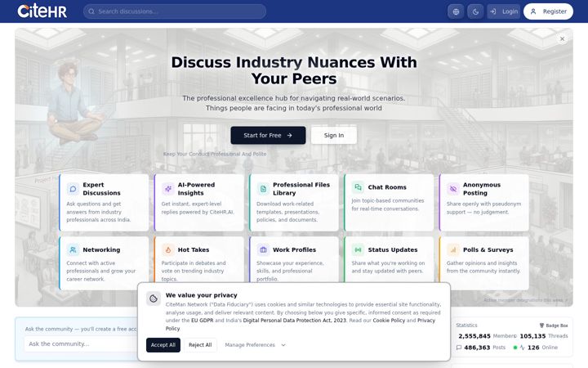This screenshot has height=368, width=588.
Task: Click the Login button
Action: (x=503, y=11)
